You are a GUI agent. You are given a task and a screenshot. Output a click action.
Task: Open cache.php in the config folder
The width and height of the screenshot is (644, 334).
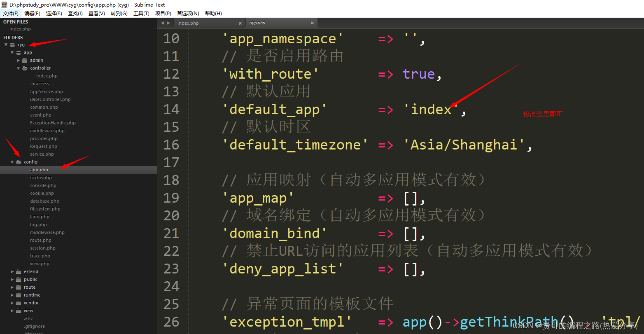(41, 178)
